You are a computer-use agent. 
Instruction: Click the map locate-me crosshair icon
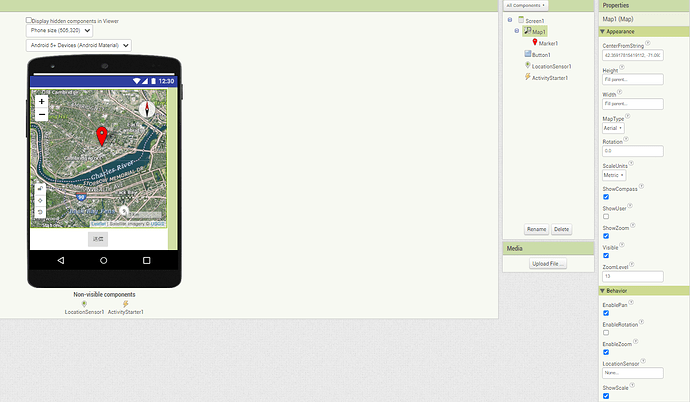[x=40, y=201]
